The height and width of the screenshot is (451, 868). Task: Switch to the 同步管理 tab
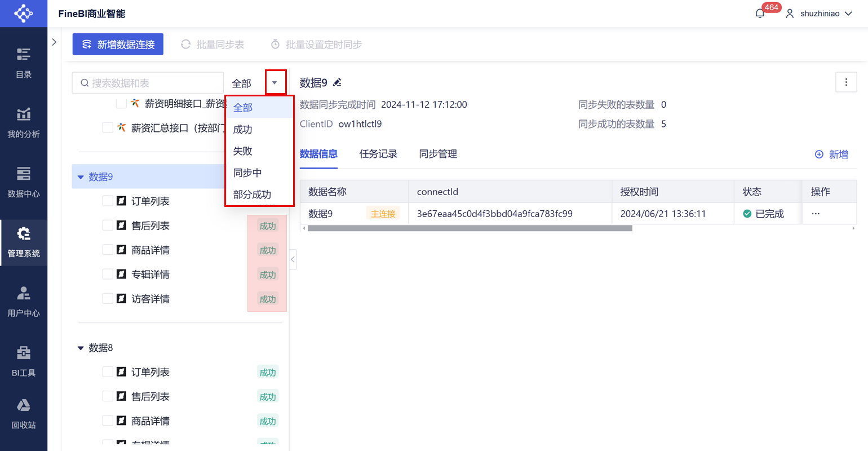(438, 154)
